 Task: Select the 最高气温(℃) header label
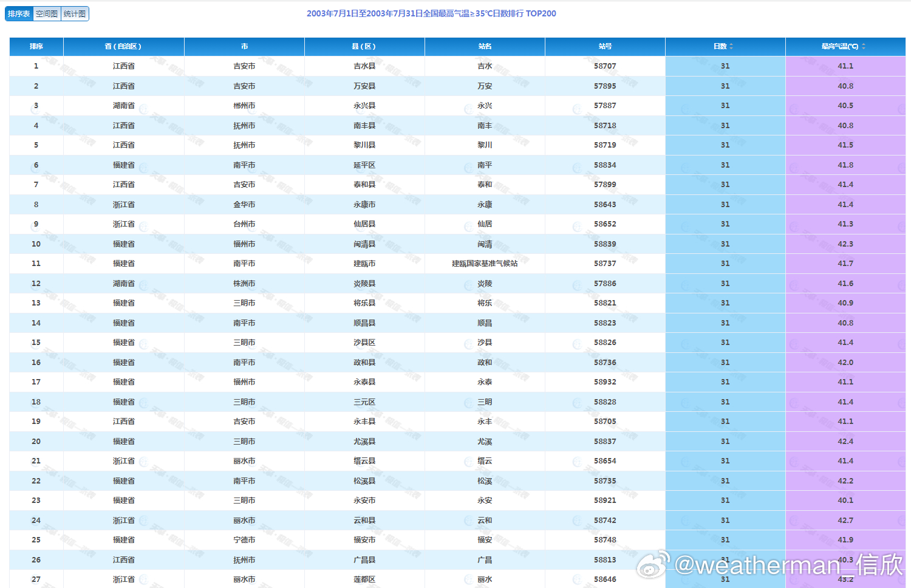click(840, 46)
